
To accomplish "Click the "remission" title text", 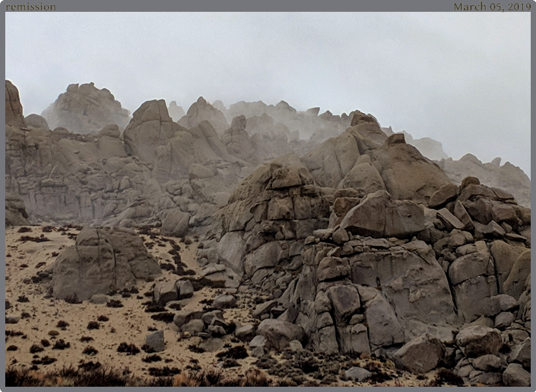I will (31, 7).
